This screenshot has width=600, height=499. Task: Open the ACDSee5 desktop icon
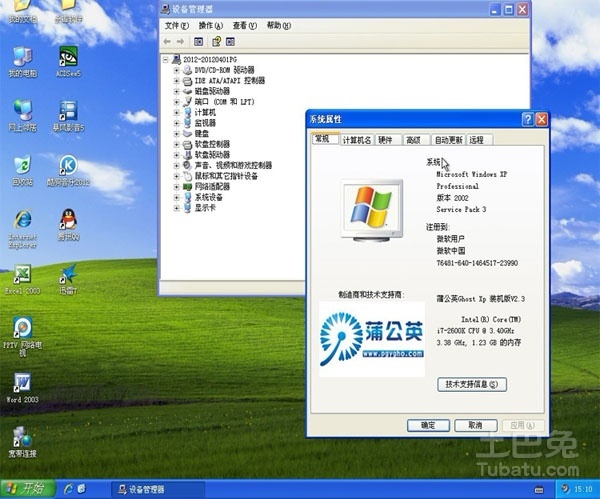(x=68, y=61)
